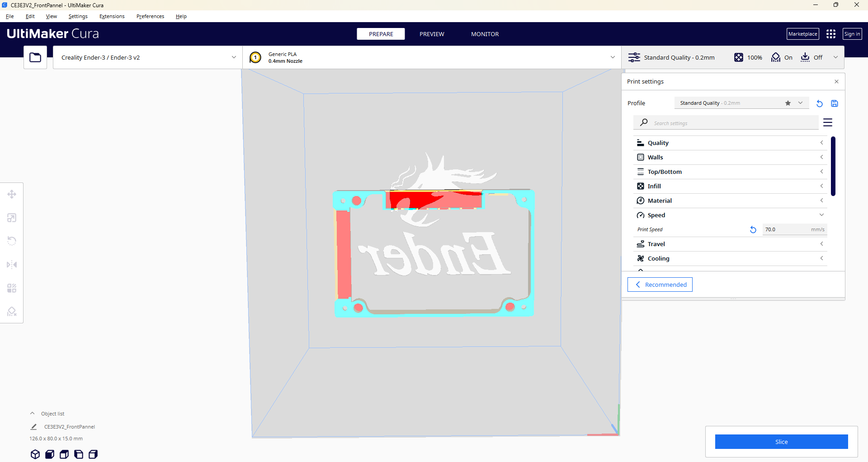Open Per Model Settings tool
868x462 pixels.
(x=12, y=288)
